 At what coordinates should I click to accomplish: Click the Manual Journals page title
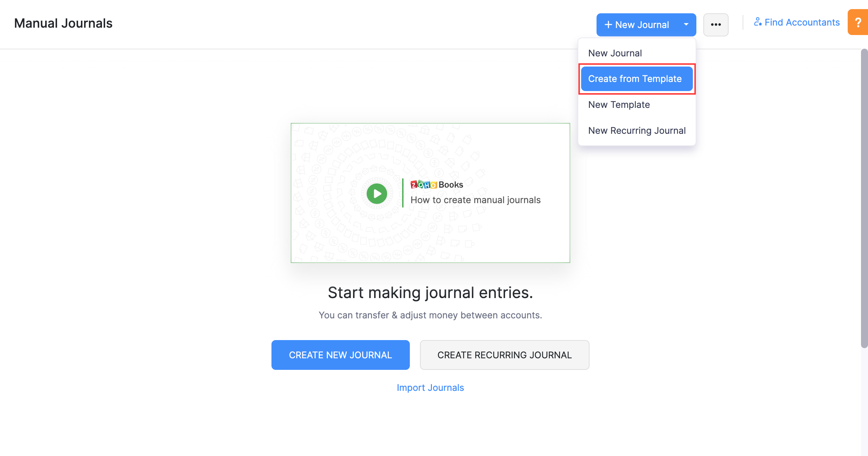click(x=63, y=23)
